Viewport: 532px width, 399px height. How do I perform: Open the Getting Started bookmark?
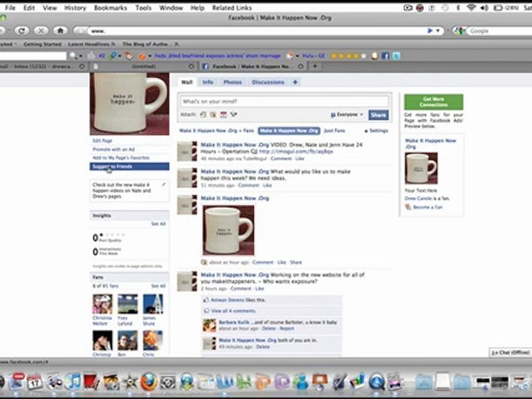point(42,44)
